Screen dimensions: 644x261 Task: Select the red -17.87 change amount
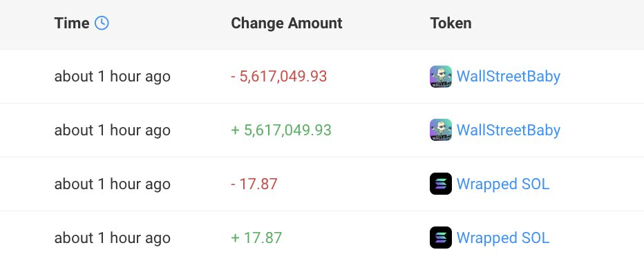click(x=254, y=184)
